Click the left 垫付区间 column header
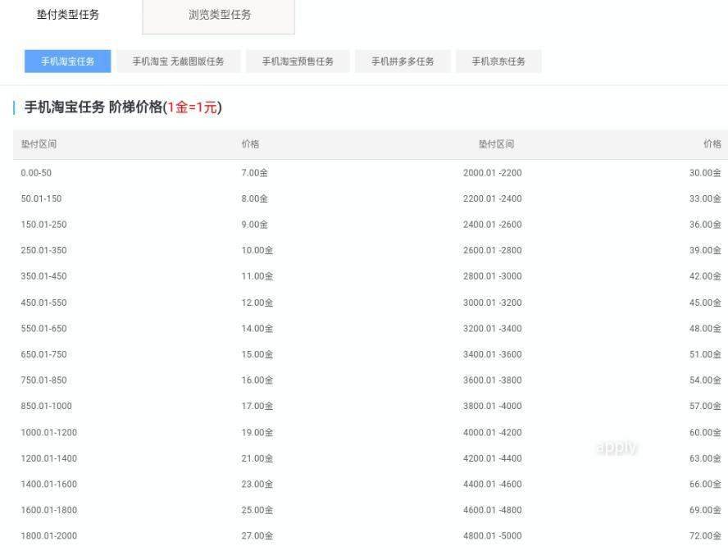 [x=37, y=143]
